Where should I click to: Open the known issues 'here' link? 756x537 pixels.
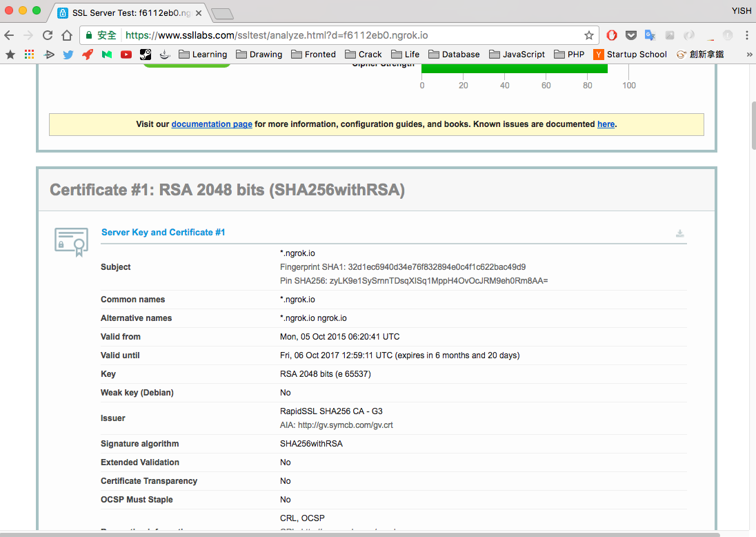(x=606, y=124)
